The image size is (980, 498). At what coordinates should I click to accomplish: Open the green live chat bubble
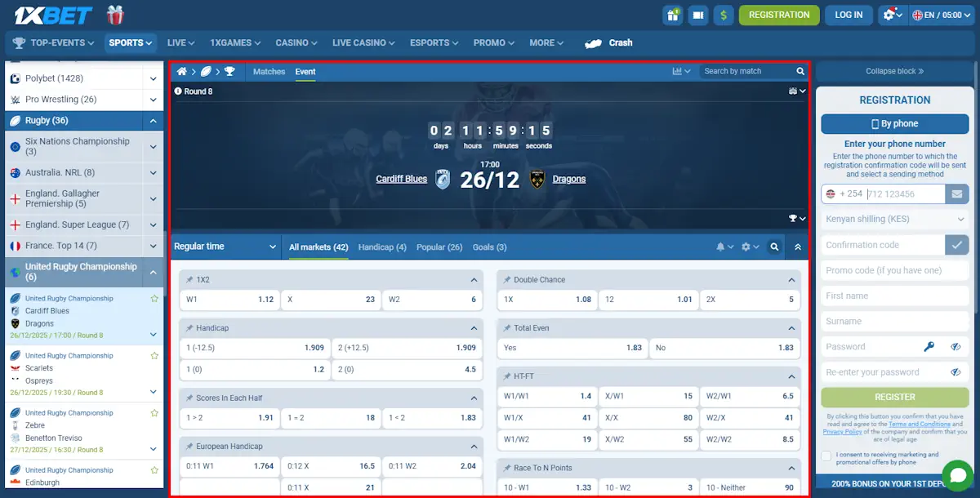[x=957, y=474]
